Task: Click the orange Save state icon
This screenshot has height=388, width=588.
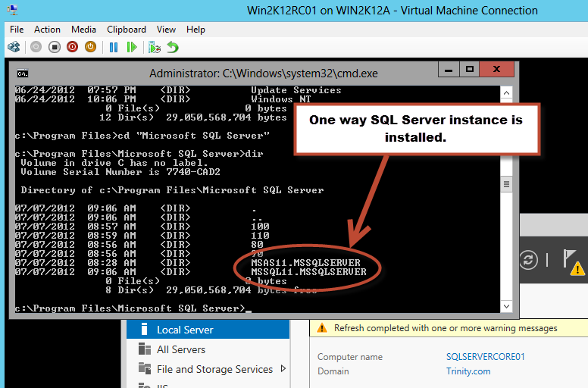Action: pos(90,47)
